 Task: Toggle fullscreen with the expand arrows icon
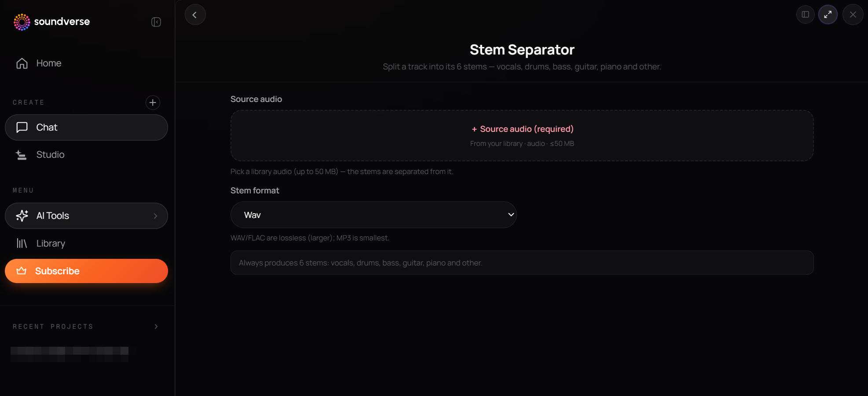point(828,15)
